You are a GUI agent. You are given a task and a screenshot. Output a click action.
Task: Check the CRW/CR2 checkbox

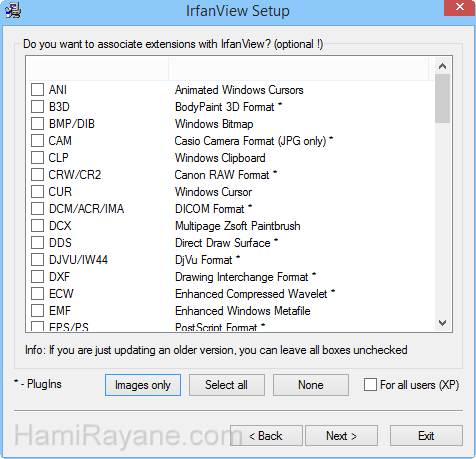[37, 175]
